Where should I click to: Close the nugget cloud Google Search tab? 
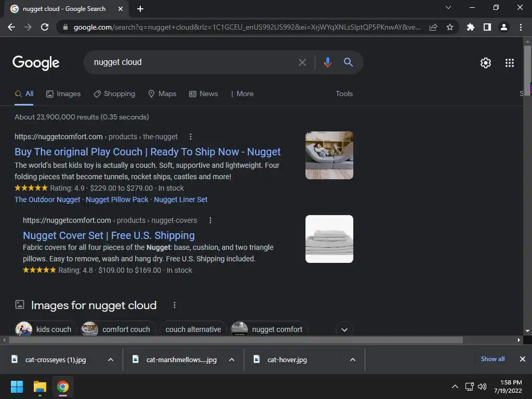tap(121, 9)
